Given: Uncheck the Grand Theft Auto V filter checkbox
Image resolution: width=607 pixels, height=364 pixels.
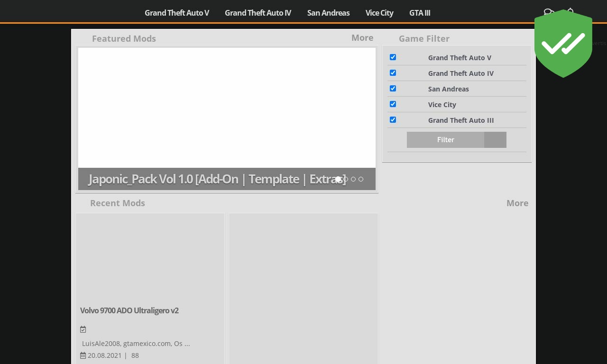Looking at the screenshot, I should coord(393,57).
